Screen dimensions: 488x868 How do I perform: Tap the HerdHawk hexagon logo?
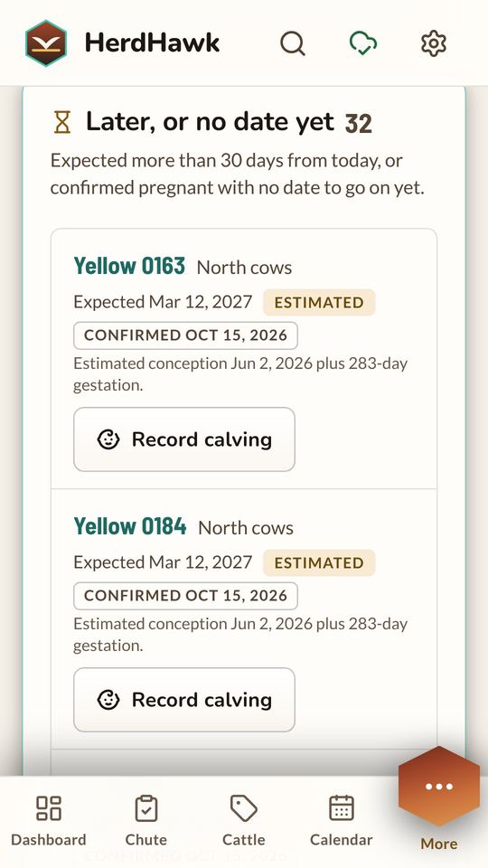click(x=46, y=43)
